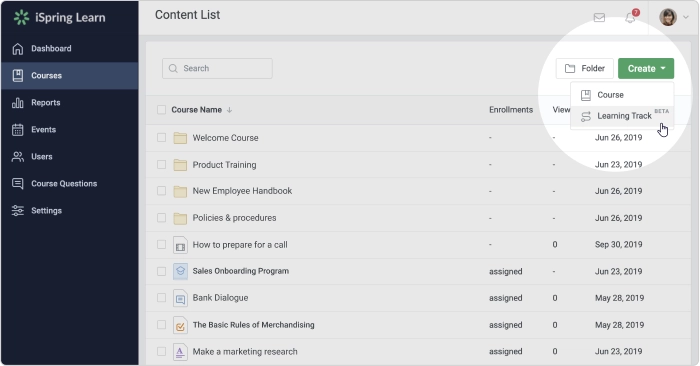The width and height of the screenshot is (700, 366).
Task: Click the Course book icon in Create menu
Action: coord(586,95)
